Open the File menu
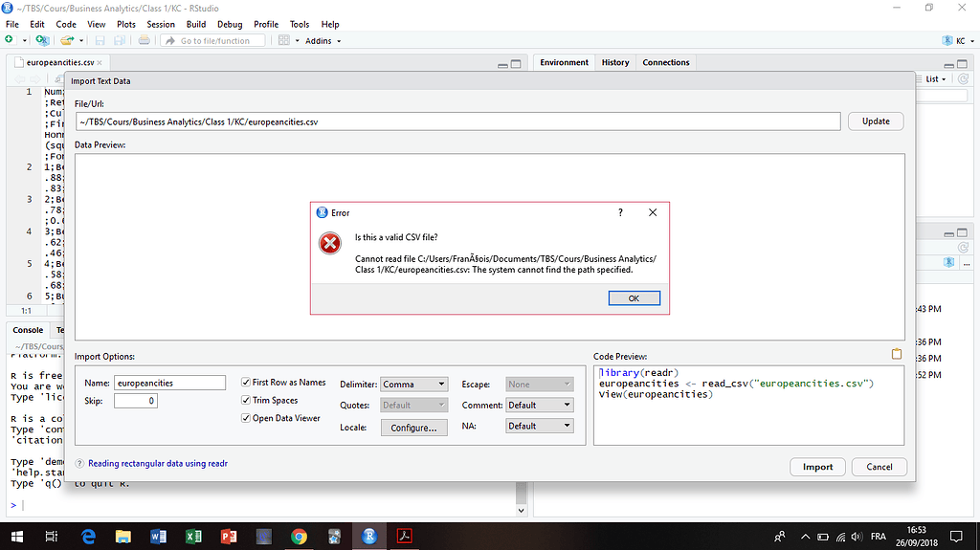This screenshot has height=550, width=980. (x=12, y=24)
